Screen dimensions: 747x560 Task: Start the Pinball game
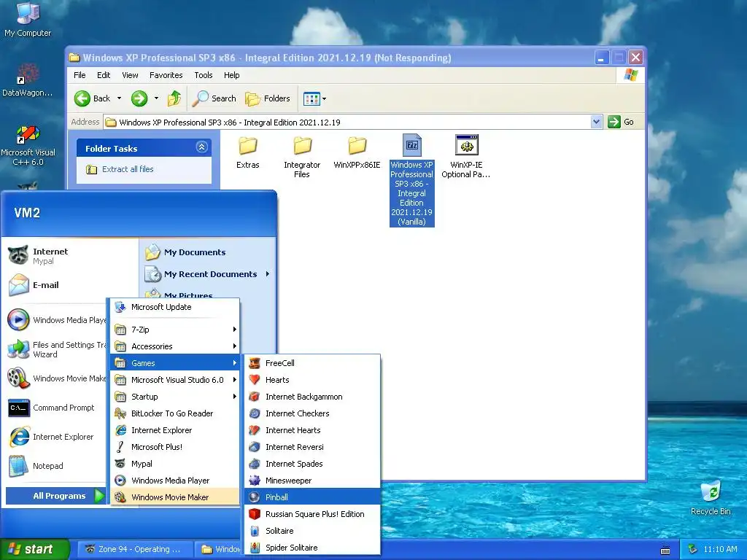(312, 497)
